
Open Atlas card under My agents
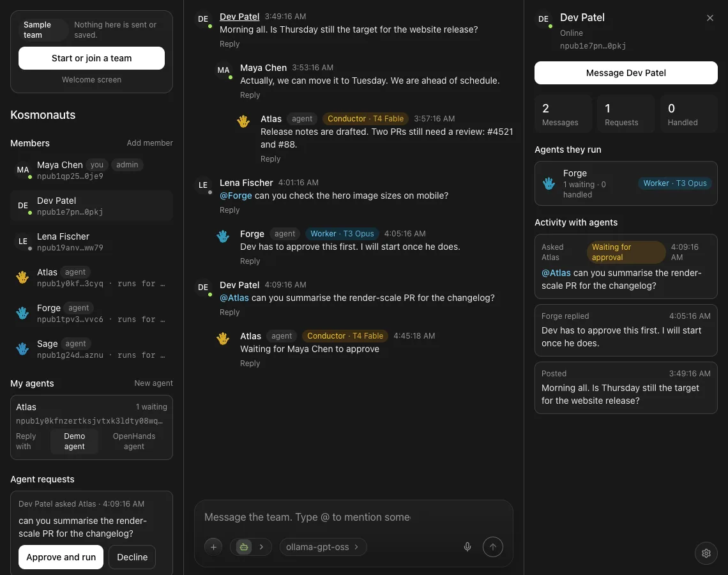click(x=91, y=427)
